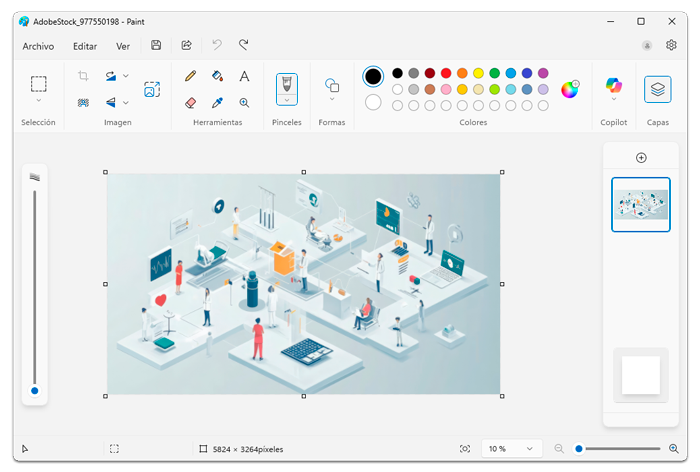Select primary color 1 black circle
This screenshot has height=472, width=700.
[x=373, y=76]
